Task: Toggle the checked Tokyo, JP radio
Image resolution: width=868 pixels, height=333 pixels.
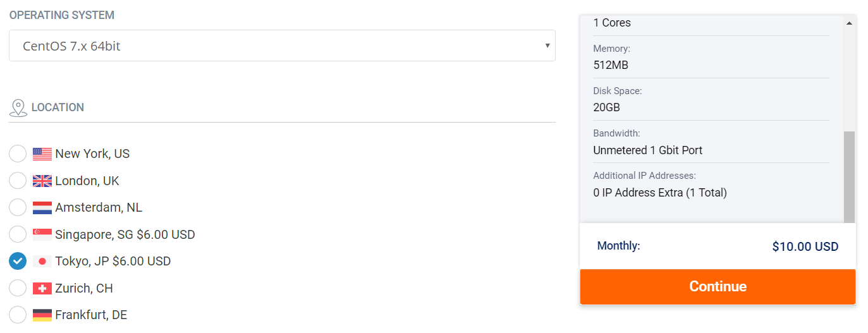Action: tap(18, 261)
